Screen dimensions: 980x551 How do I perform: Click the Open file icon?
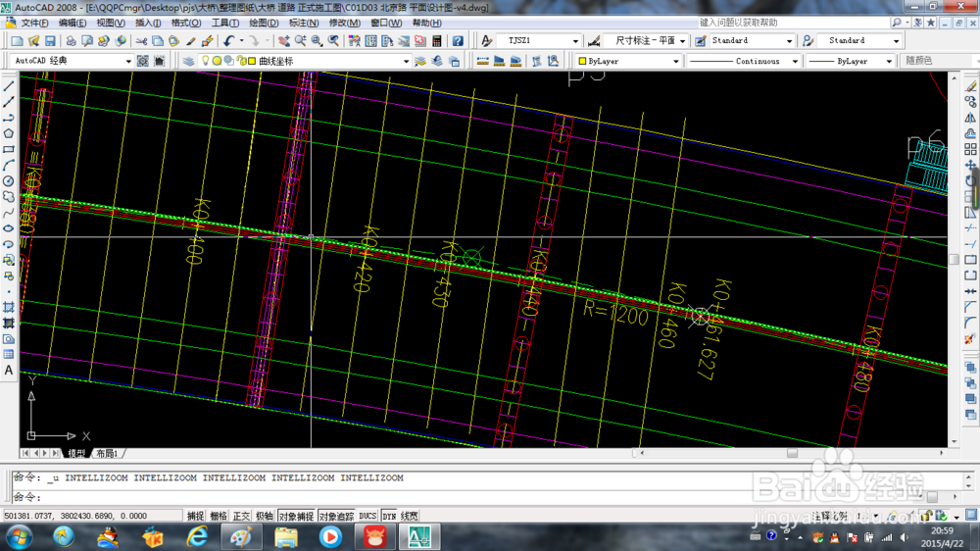pyautogui.click(x=33, y=40)
